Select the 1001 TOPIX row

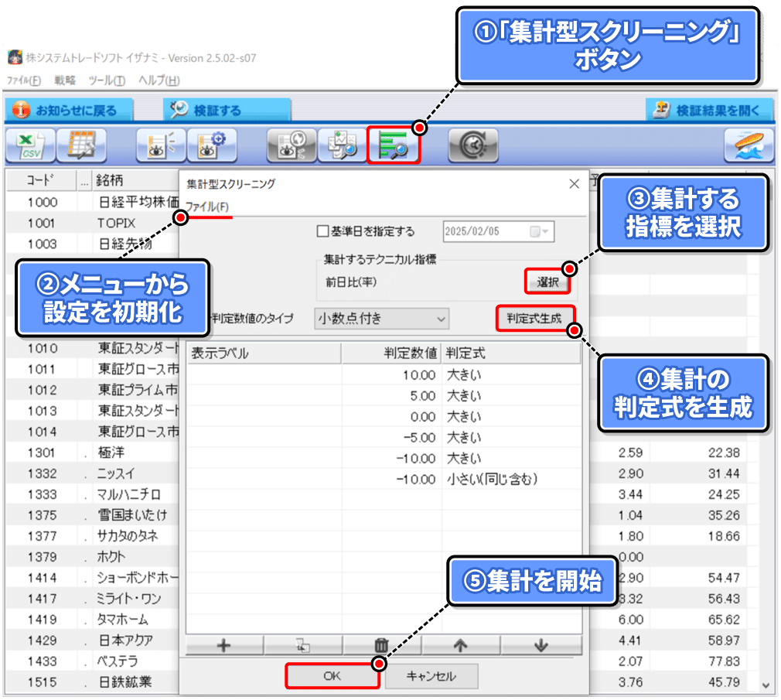[93, 224]
